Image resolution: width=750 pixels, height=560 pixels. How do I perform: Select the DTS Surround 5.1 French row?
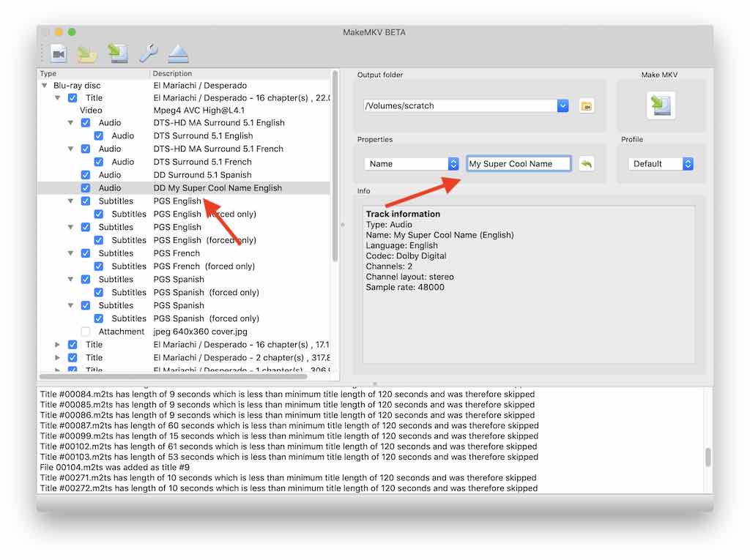point(184,162)
